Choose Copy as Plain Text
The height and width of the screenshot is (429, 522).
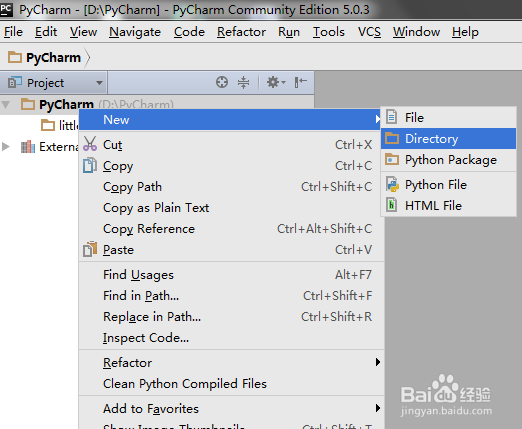coord(231,208)
